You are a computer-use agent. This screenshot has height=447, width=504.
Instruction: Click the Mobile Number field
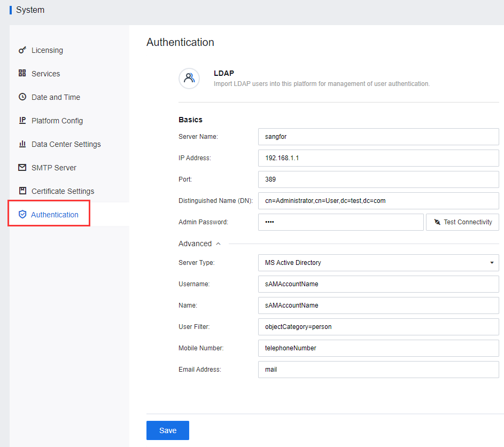(x=378, y=348)
